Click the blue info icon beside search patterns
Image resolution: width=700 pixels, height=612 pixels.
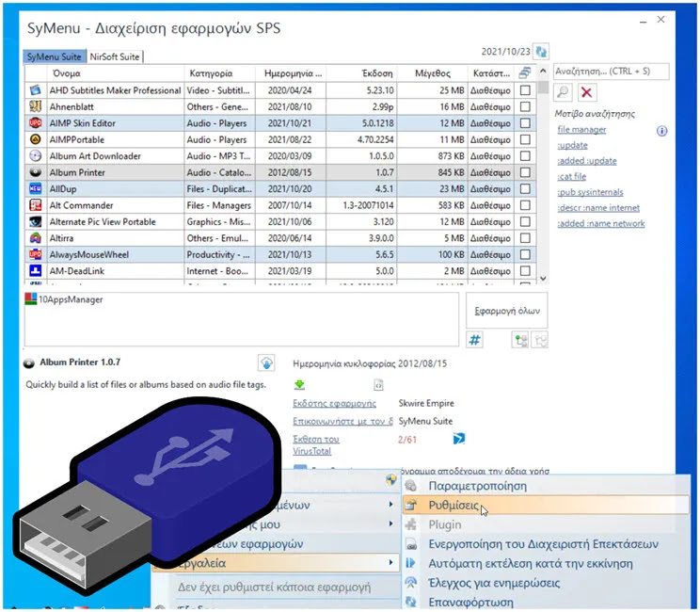662,131
